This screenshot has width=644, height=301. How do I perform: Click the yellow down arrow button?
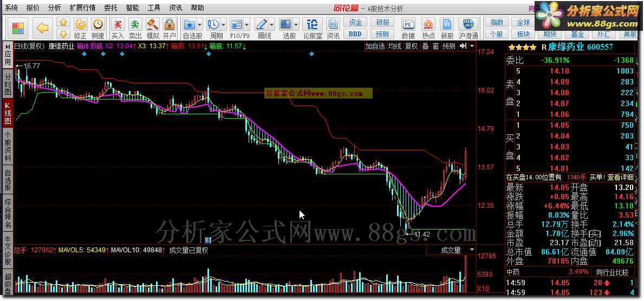(63, 34)
